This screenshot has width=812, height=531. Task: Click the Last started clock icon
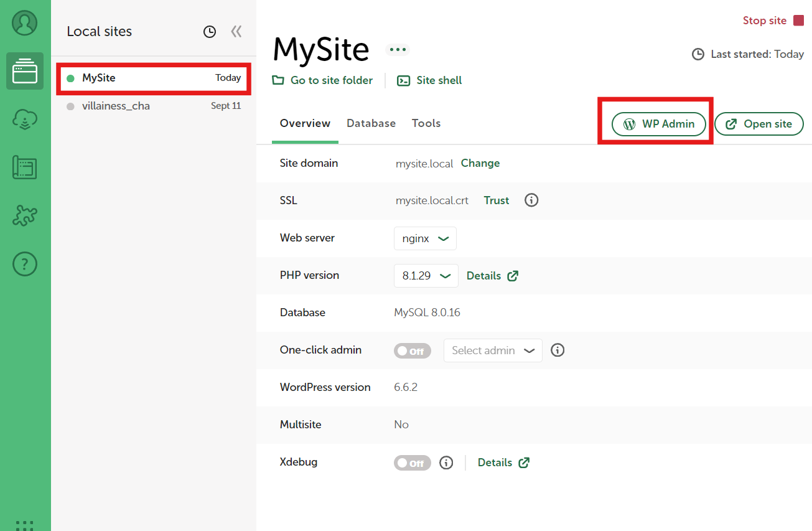pyautogui.click(x=698, y=54)
